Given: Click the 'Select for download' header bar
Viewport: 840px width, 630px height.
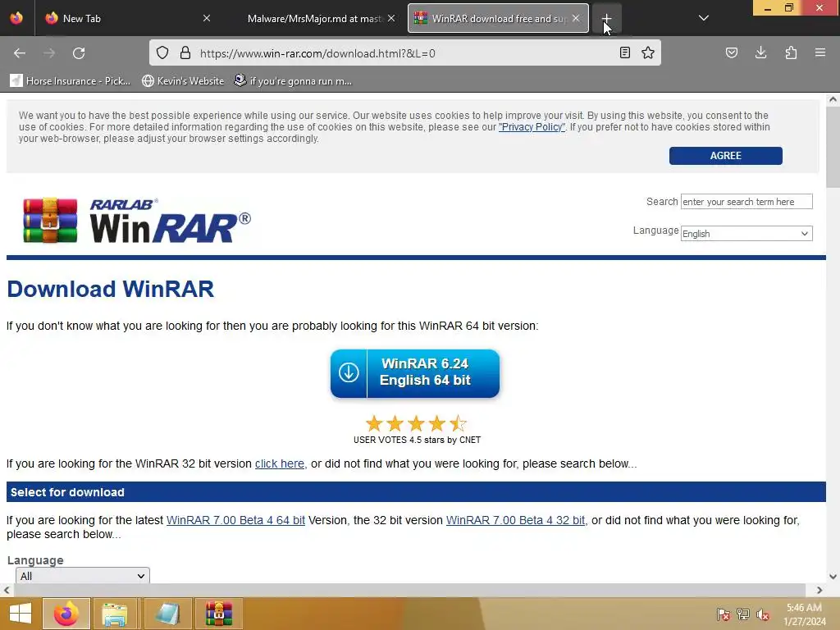Looking at the screenshot, I should (x=416, y=492).
